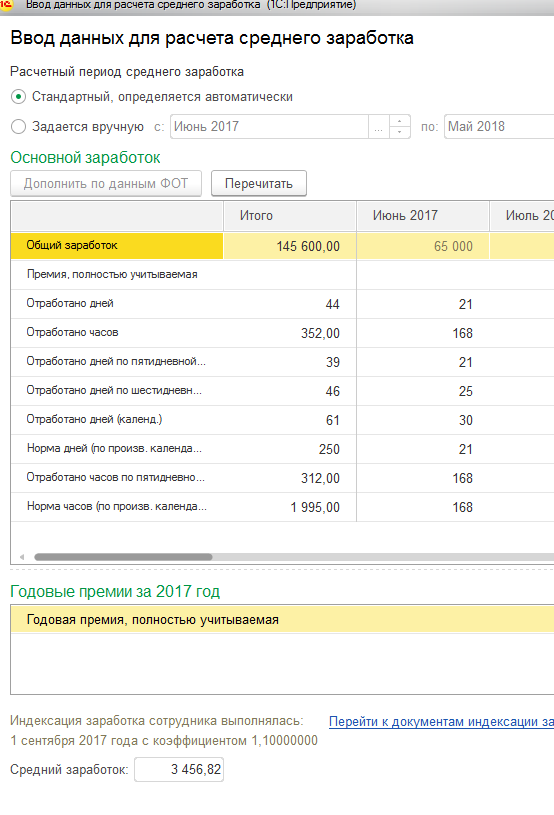Click the June 2017 earnings cell 65 000
Image resolution: width=554 pixels, height=815 pixels.
[x=423, y=246]
